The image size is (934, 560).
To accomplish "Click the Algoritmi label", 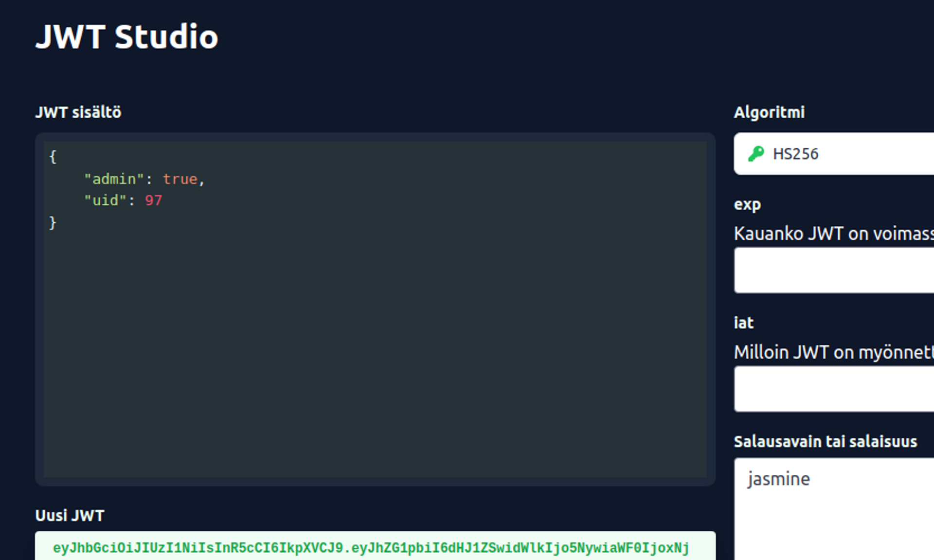I will click(769, 112).
